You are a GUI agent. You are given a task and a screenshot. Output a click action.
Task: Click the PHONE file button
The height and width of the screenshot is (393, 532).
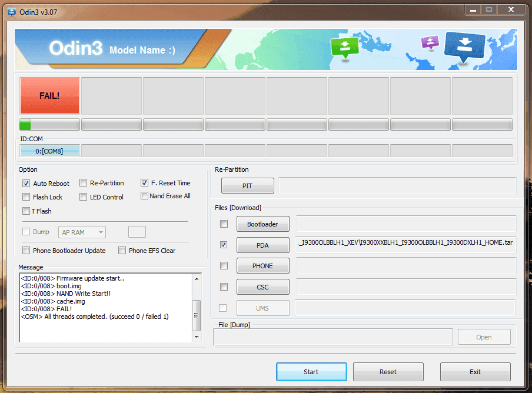pyautogui.click(x=263, y=266)
